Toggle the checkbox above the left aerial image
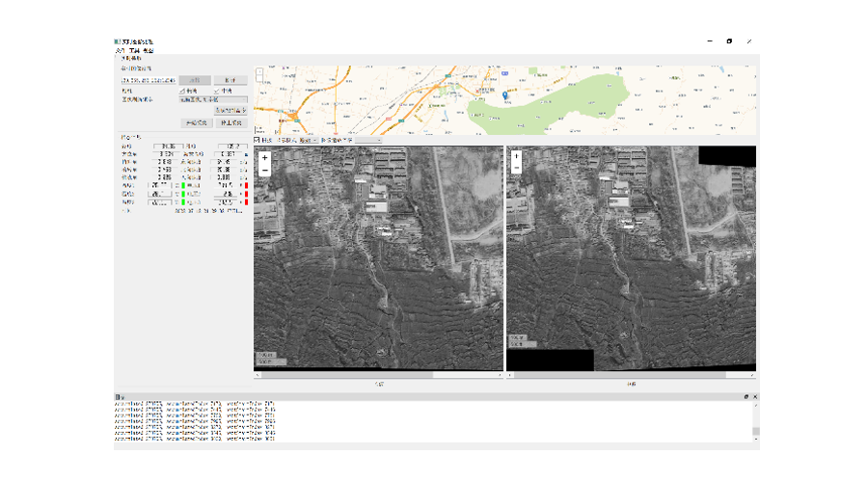Viewport: 868px width, 482px height. tap(258, 141)
